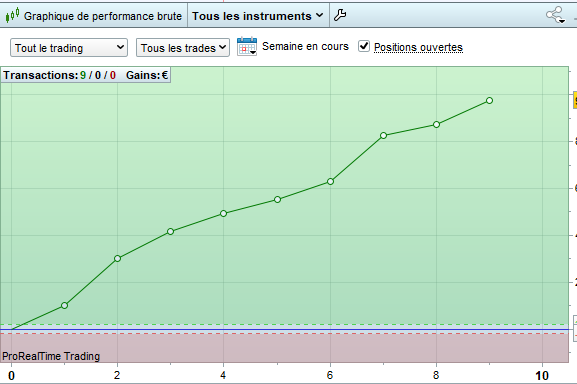Select the data point at trade 1
Viewport: 577px width, 384px height.
(x=64, y=306)
